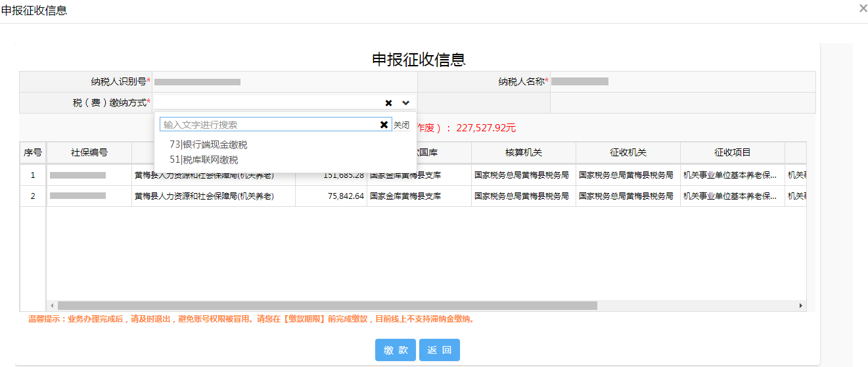This screenshot has height=367, width=868.
Task: Click the 核算机关 column header
Action: [523, 152]
